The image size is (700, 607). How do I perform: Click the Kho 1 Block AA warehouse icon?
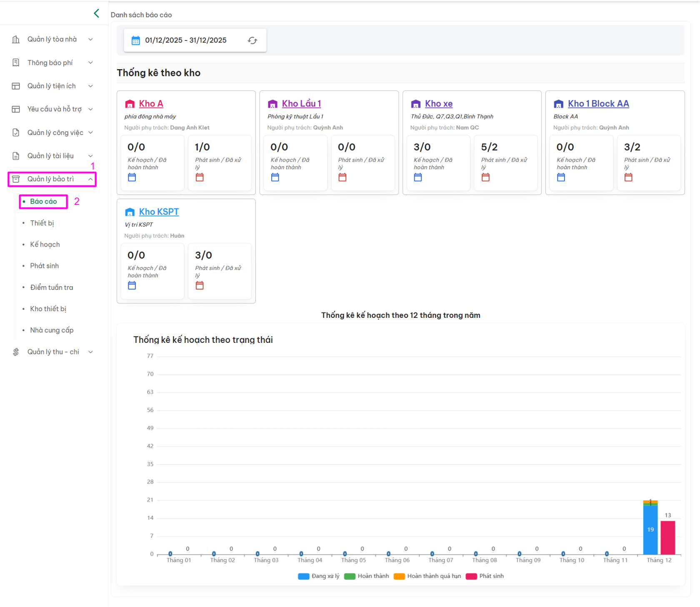(558, 104)
